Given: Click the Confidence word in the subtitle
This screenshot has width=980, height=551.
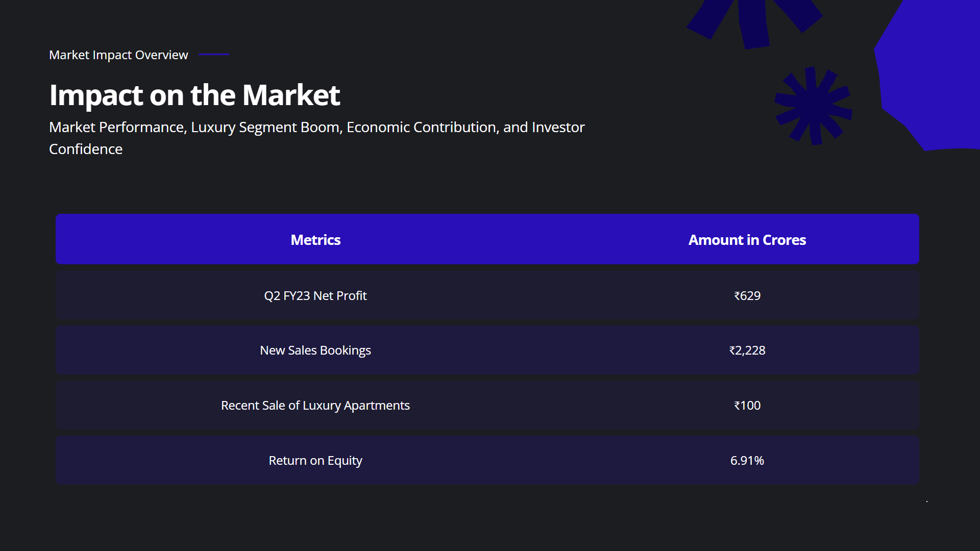Looking at the screenshot, I should (x=86, y=149).
